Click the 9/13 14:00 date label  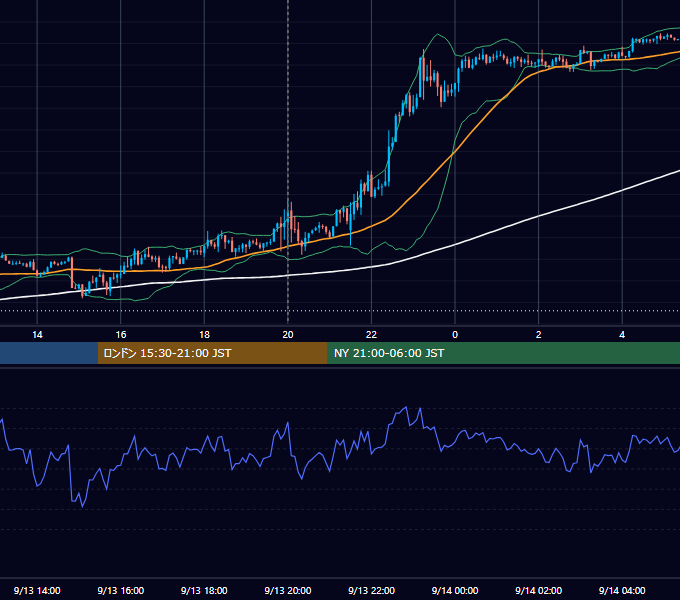click(37, 590)
